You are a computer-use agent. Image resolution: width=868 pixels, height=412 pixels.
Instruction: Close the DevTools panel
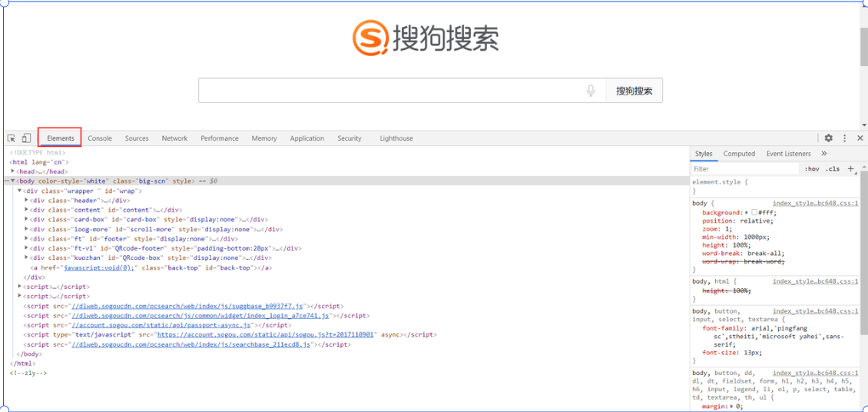pos(860,138)
